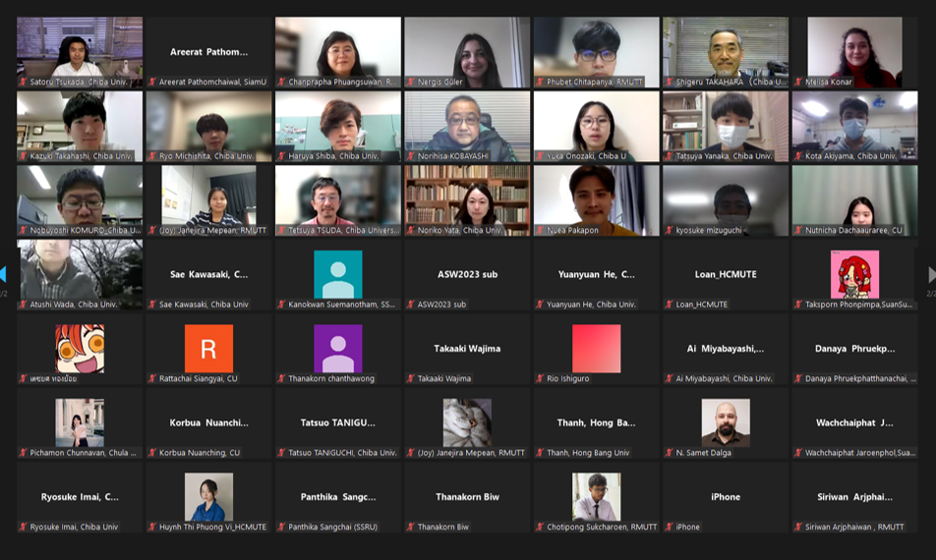The width and height of the screenshot is (936, 560).
Task: Click Kanokwan Suemanotham's teal person avatar
Action: tap(337, 274)
